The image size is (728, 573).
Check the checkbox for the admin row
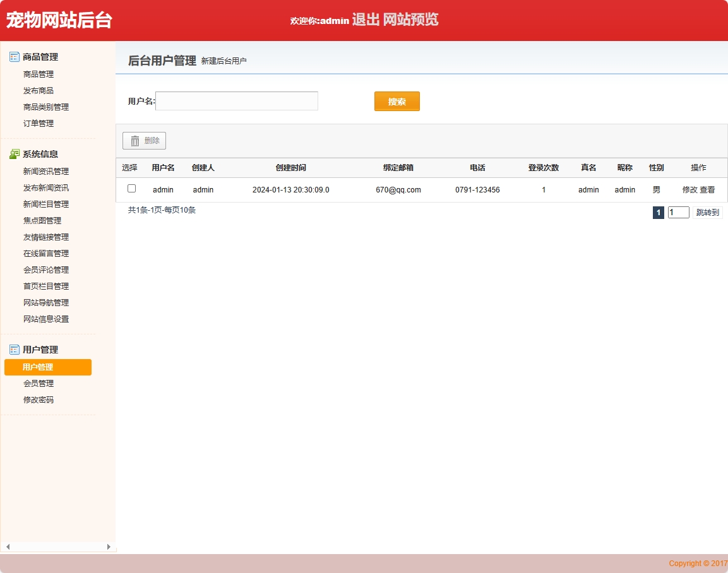point(131,189)
